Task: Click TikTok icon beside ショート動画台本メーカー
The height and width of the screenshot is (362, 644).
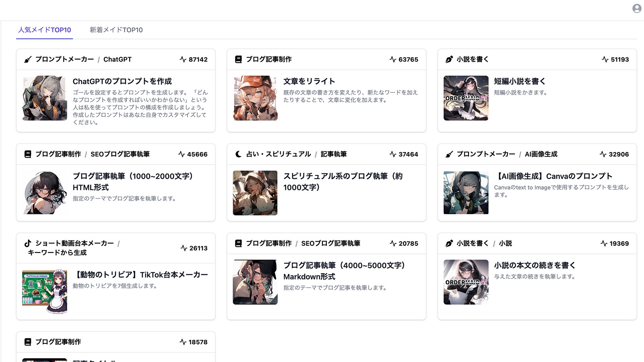Action: point(28,243)
